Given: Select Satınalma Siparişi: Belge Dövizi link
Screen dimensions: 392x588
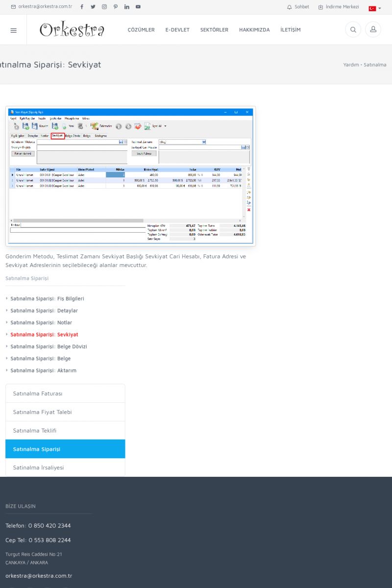Looking at the screenshot, I should 49,346.
